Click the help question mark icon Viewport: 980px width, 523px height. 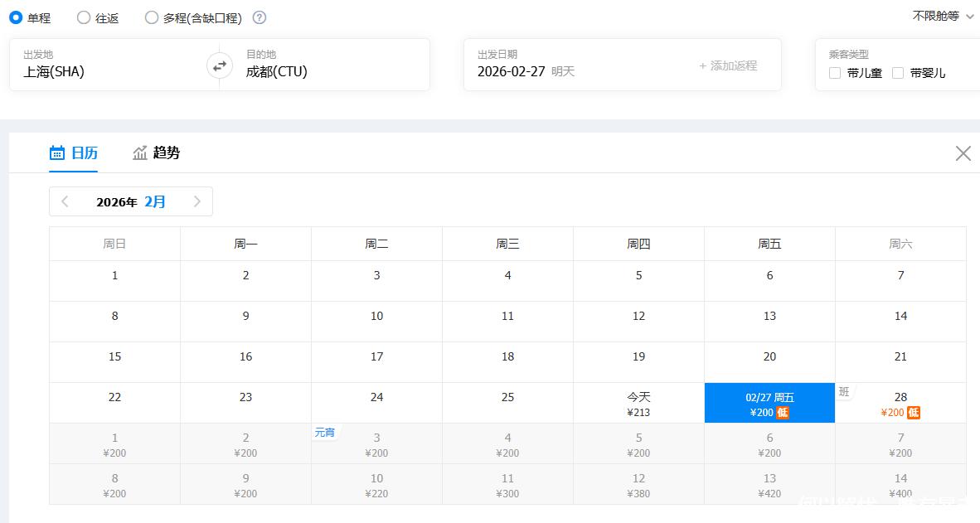coord(260,17)
